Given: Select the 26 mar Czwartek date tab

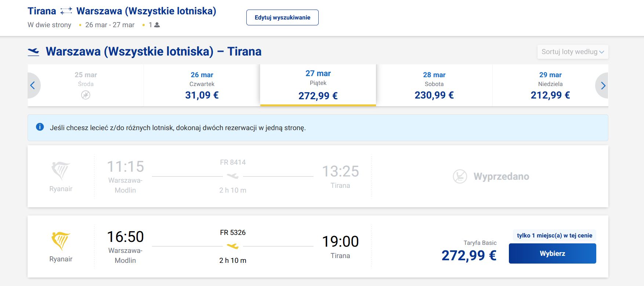Looking at the screenshot, I should click(x=202, y=85).
